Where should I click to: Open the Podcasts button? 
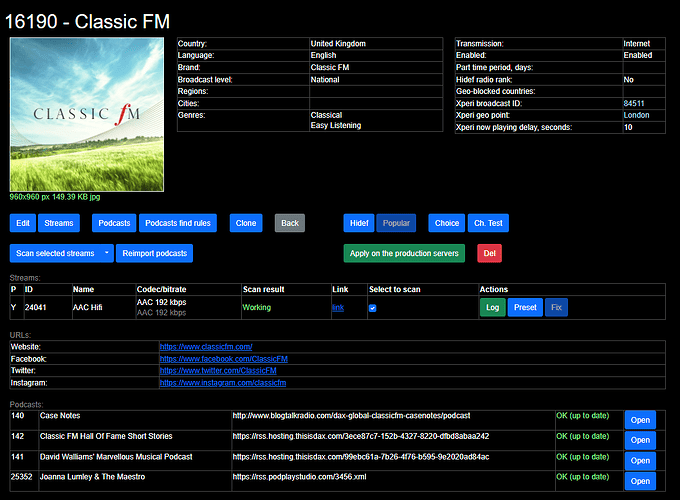(114, 223)
